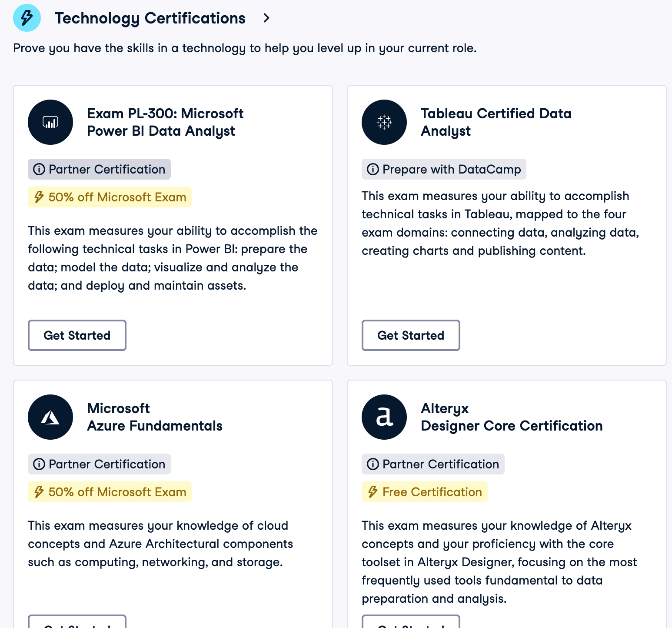Click the Alteryx logo icon
The image size is (672, 628).
[384, 417]
